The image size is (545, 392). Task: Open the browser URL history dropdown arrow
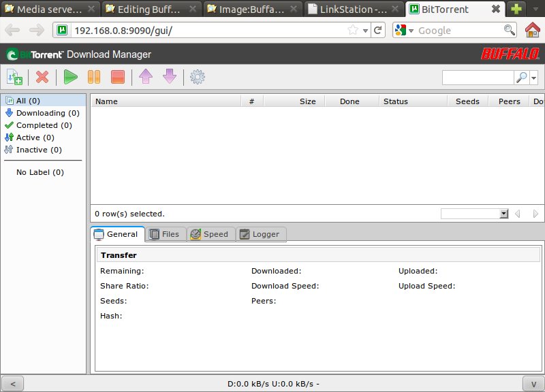[x=366, y=31]
